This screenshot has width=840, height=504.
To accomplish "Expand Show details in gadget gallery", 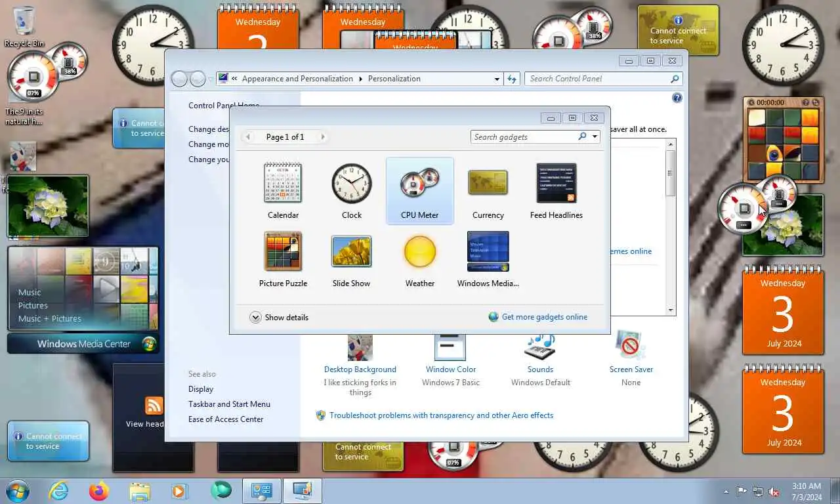I will click(279, 318).
